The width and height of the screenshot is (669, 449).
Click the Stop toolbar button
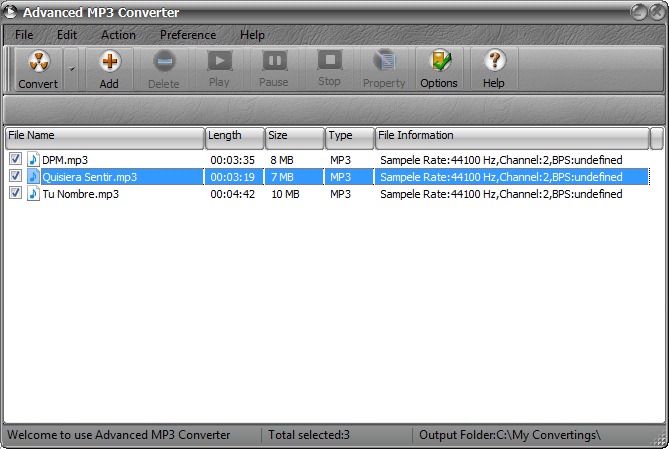(329, 69)
